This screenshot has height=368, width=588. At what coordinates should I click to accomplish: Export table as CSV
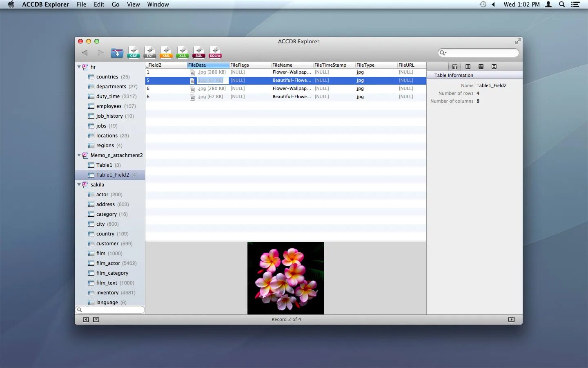134,52
